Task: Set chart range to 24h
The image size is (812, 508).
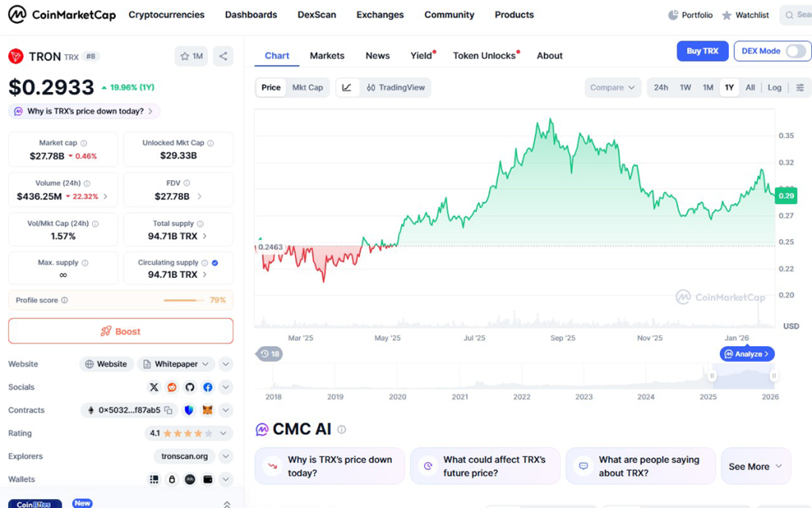Action: point(661,87)
